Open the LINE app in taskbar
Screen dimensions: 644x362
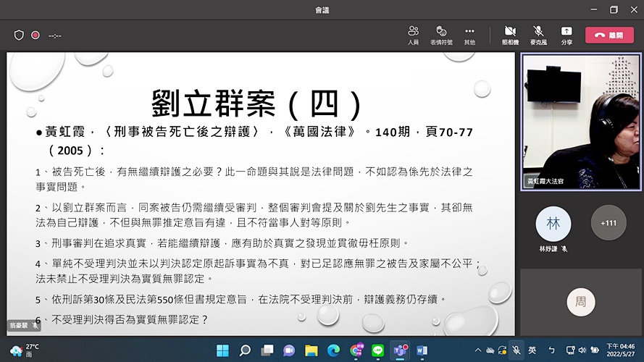(377, 350)
